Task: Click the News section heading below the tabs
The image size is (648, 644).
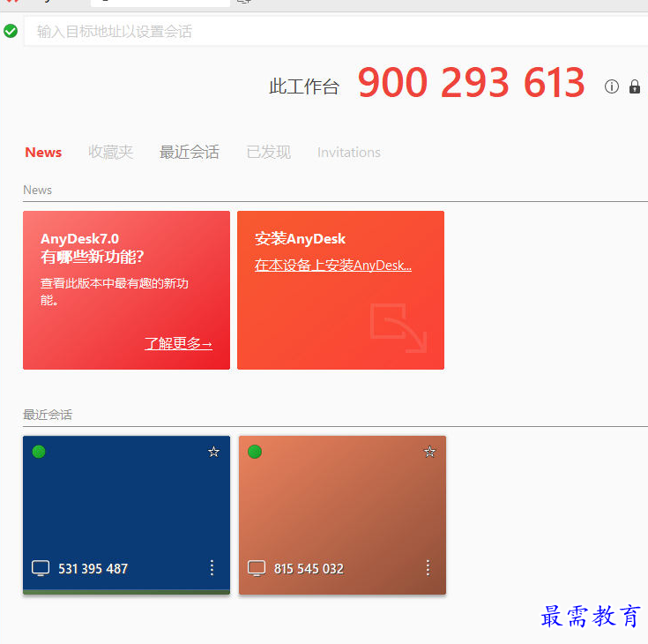Action: coord(38,190)
